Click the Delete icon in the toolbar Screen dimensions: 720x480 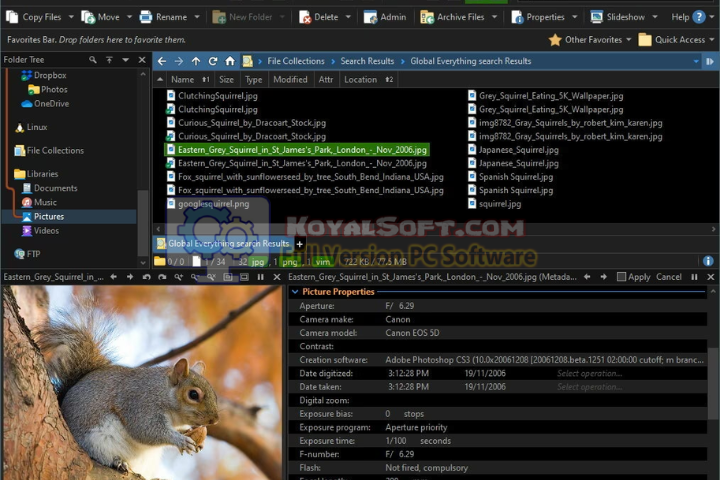tap(305, 17)
